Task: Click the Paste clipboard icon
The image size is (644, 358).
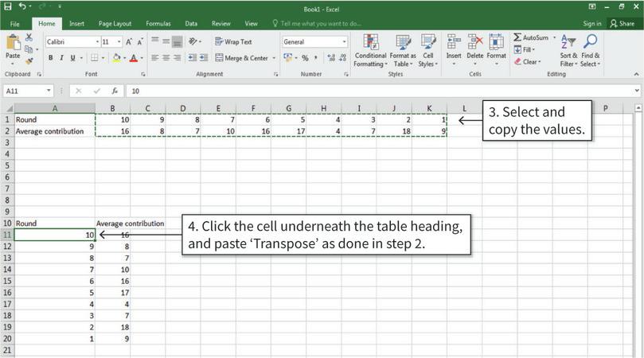Action: pyautogui.click(x=13, y=42)
